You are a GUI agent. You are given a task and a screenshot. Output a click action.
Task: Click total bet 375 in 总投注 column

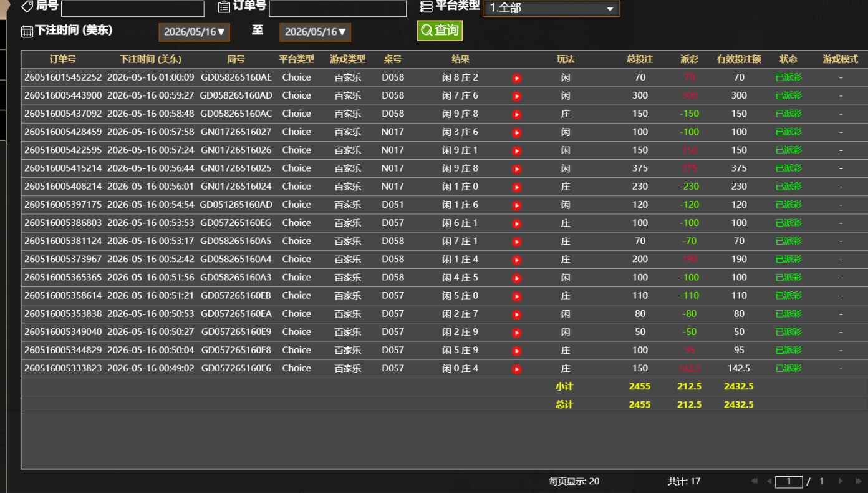click(640, 168)
